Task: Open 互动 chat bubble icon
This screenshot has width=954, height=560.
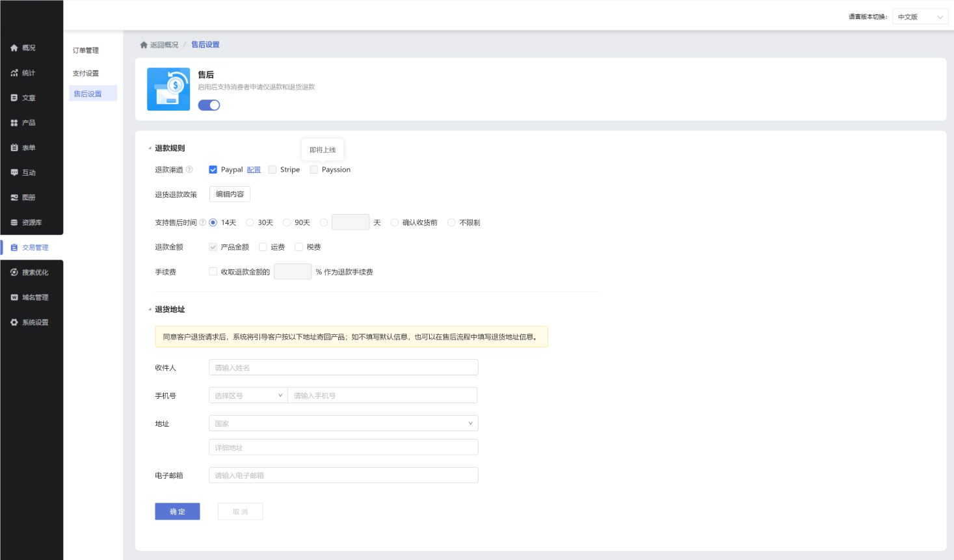Action: 14,172
